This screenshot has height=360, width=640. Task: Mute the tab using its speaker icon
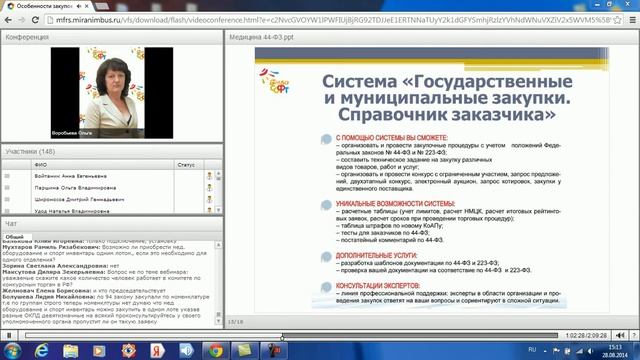[x=78, y=6]
